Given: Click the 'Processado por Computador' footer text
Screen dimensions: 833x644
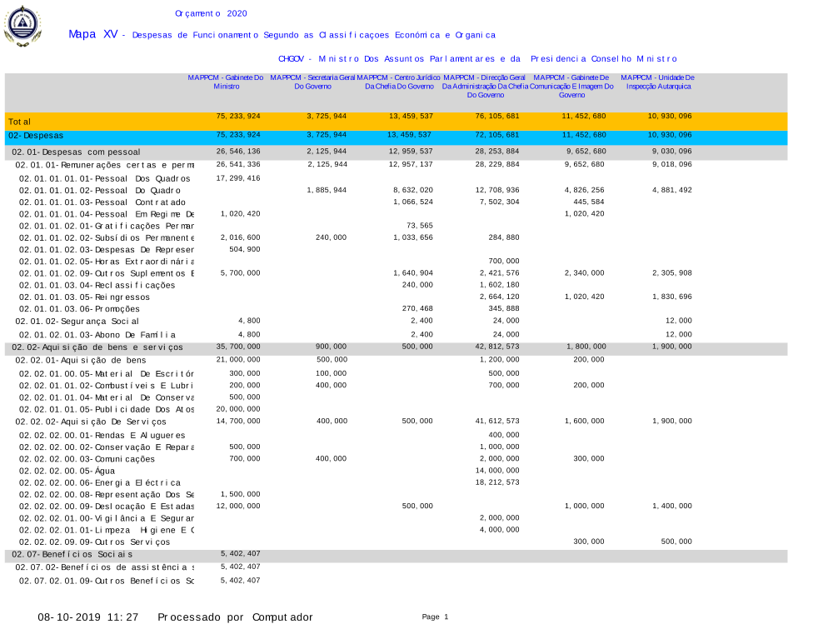Looking at the screenshot, I should (x=235, y=617).
